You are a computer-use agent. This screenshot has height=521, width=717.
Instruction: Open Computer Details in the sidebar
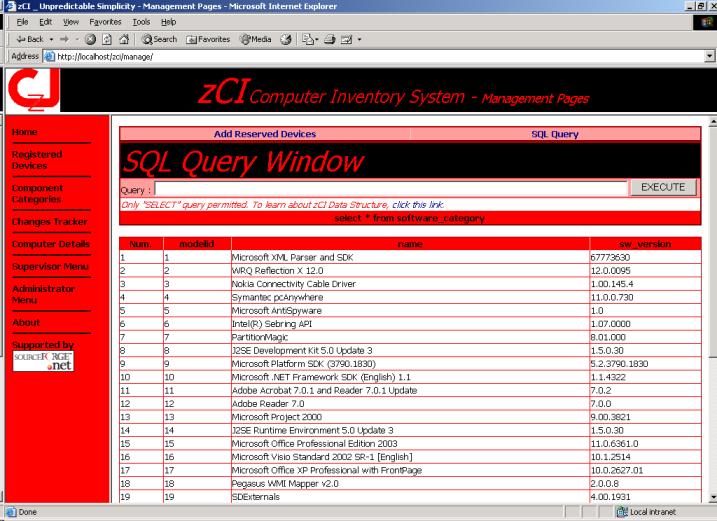tap(51, 244)
